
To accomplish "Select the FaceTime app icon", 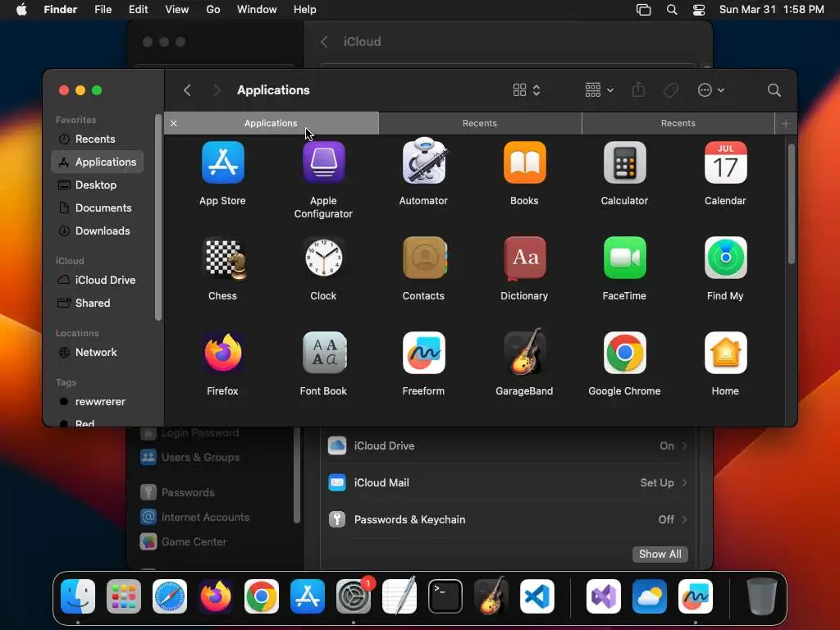I will 624,258.
